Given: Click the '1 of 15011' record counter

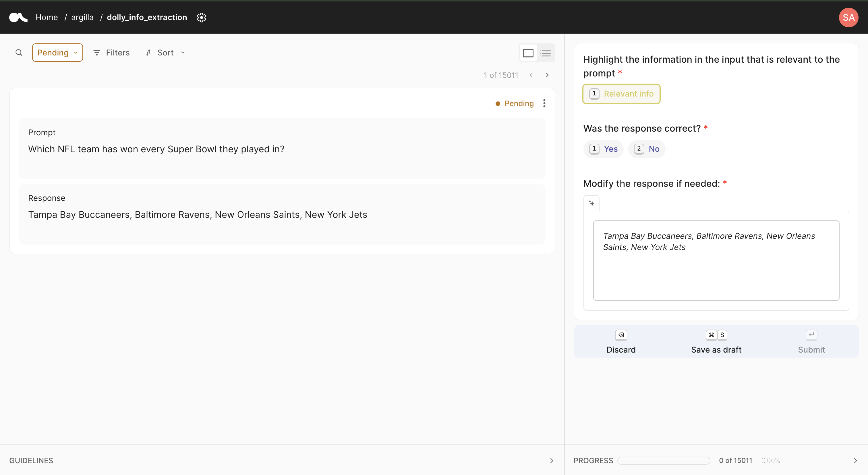Looking at the screenshot, I should (501, 75).
